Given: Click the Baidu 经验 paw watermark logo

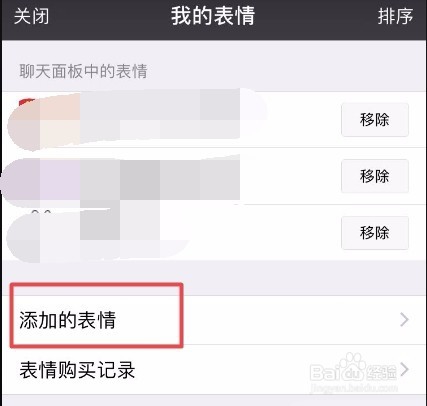Looking at the screenshot, I should point(353,369).
